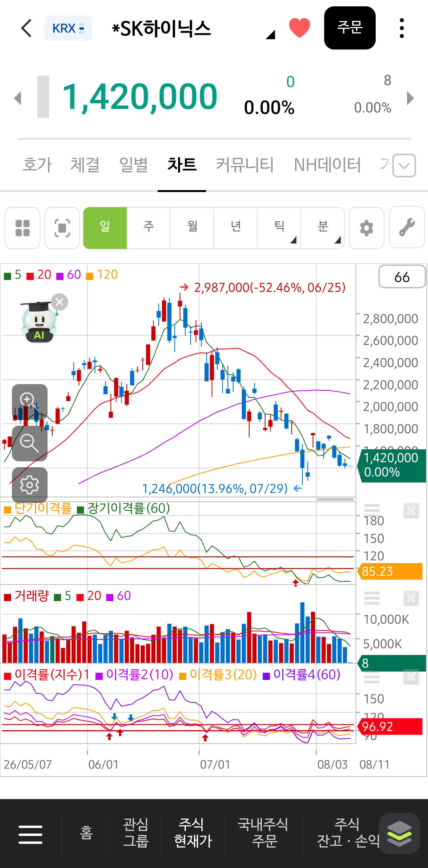Viewport: 428px width, 868px height.
Task: Tap the high price label 2,987,000
Action: point(269,287)
